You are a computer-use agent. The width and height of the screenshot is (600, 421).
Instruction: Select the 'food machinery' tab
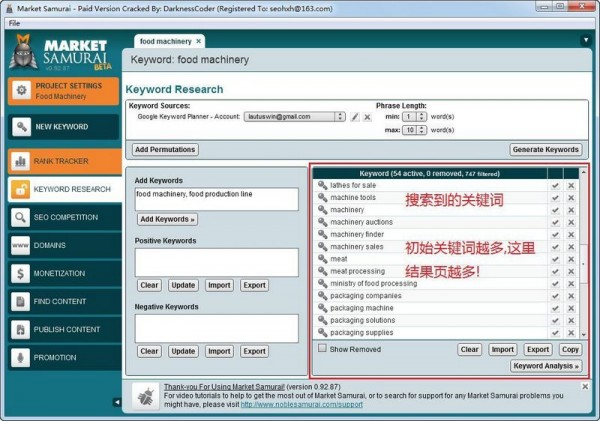click(x=164, y=41)
